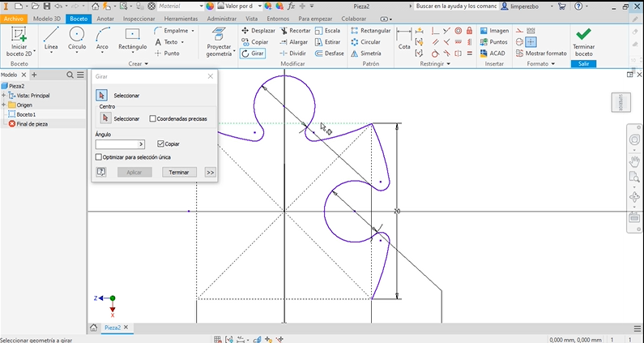
Task: Select the Arco tool
Action: (x=102, y=39)
